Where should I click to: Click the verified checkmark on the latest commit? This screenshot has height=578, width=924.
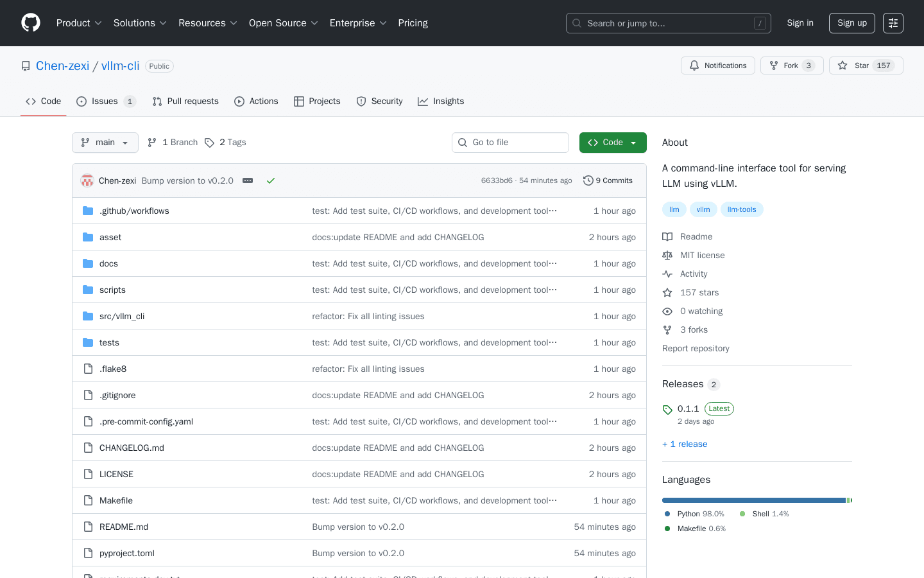270,180
